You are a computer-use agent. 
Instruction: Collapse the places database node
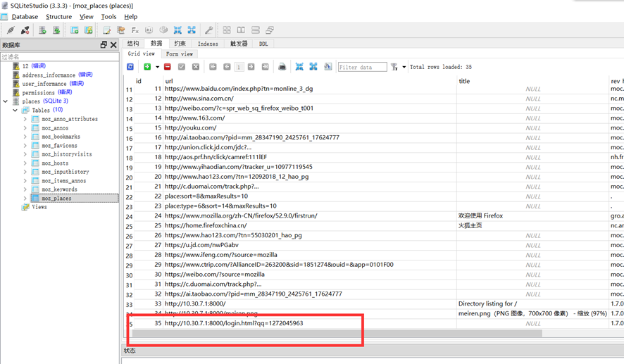pyautogui.click(x=6, y=101)
